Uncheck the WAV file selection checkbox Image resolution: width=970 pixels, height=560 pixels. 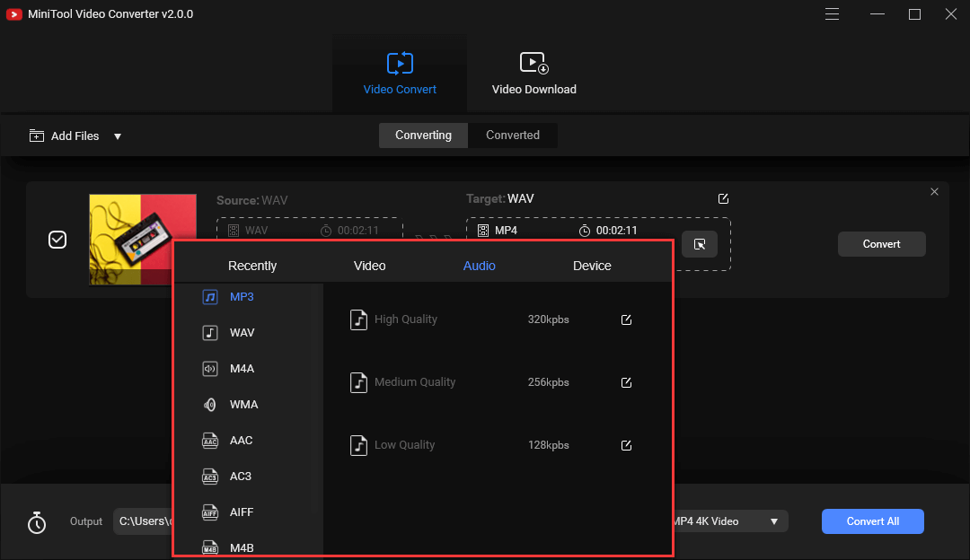coord(57,240)
